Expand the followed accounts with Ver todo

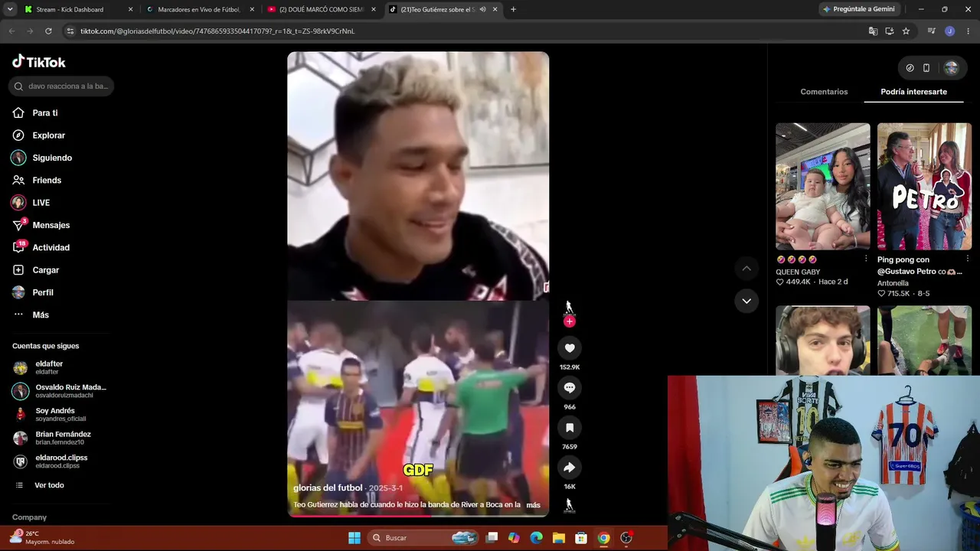point(49,485)
